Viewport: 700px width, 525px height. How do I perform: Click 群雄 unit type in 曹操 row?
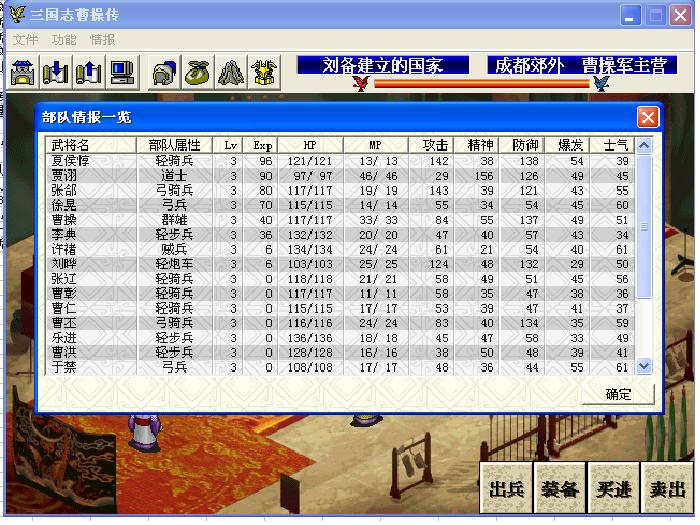pos(174,220)
